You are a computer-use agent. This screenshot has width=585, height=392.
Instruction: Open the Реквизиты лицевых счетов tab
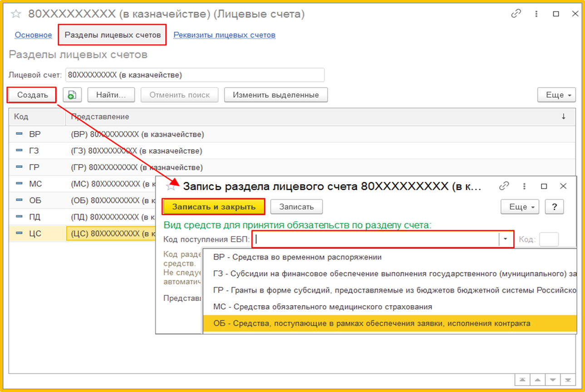225,35
